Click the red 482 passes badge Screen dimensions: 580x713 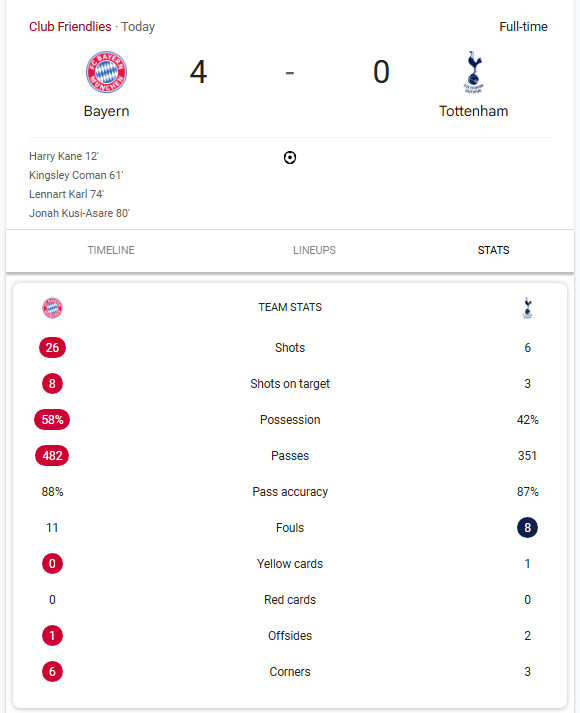tap(52, 455)
